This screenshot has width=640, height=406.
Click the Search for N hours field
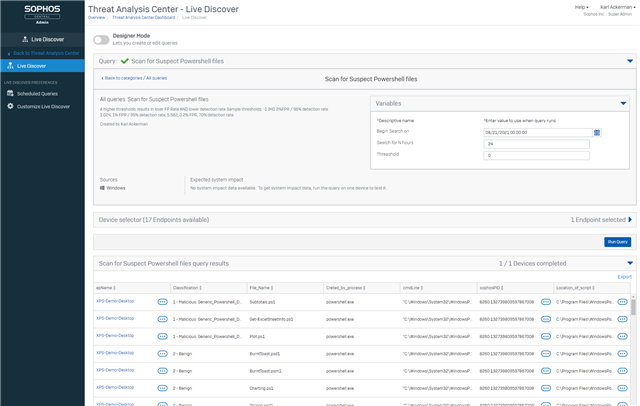536,144
